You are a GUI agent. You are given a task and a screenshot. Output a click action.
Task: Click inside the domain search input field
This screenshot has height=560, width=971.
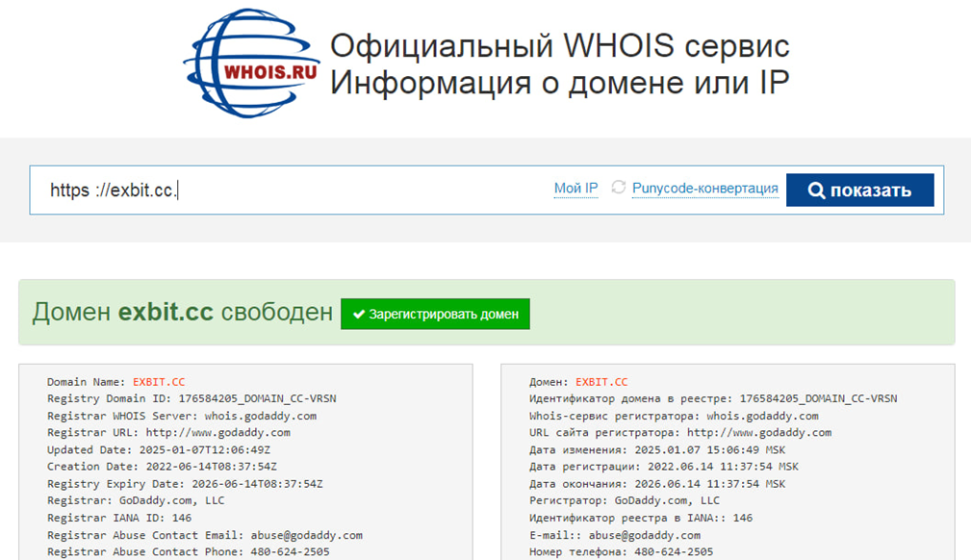pos(289,190)
